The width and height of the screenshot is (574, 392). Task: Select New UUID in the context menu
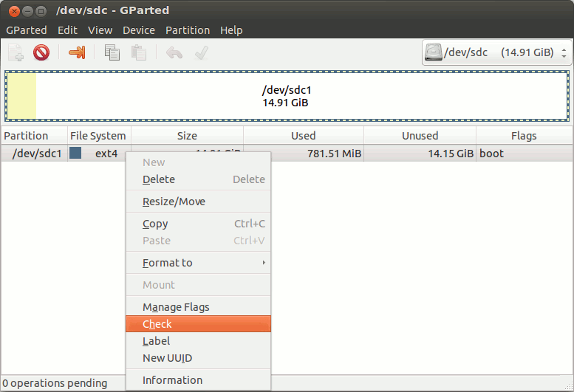point(198,358)
